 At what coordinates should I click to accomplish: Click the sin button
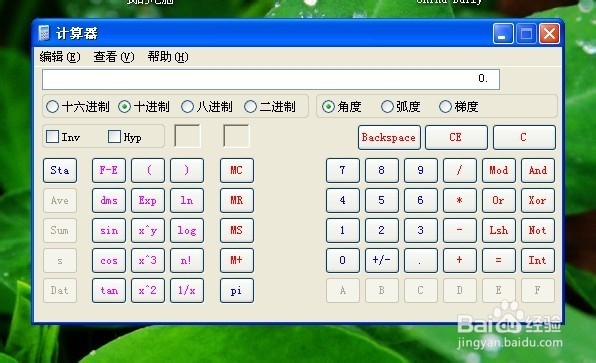click(109, 230)
